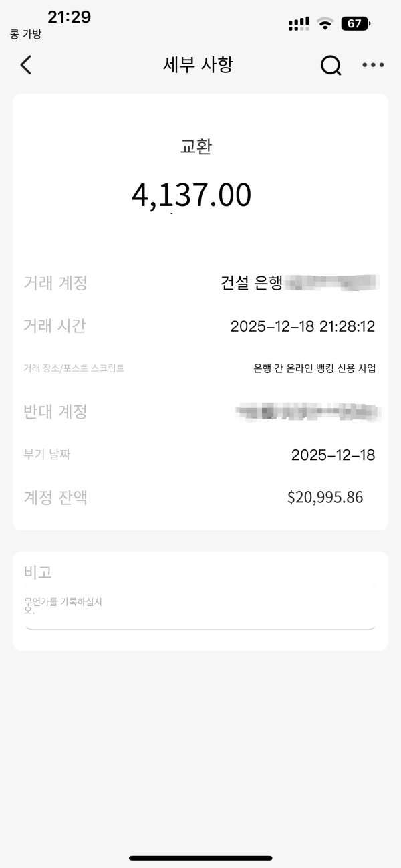Image resolution: width=401 pixels, height=868 pixels.
Task: Tap the Wi-Fi status icon
Action: click(x=325, y=24)
